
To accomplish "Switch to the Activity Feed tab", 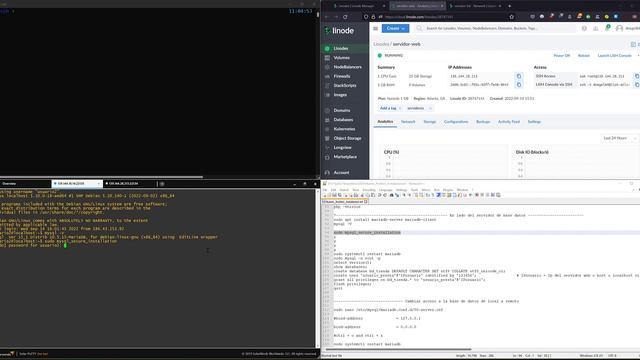I will tap(509, 122).
